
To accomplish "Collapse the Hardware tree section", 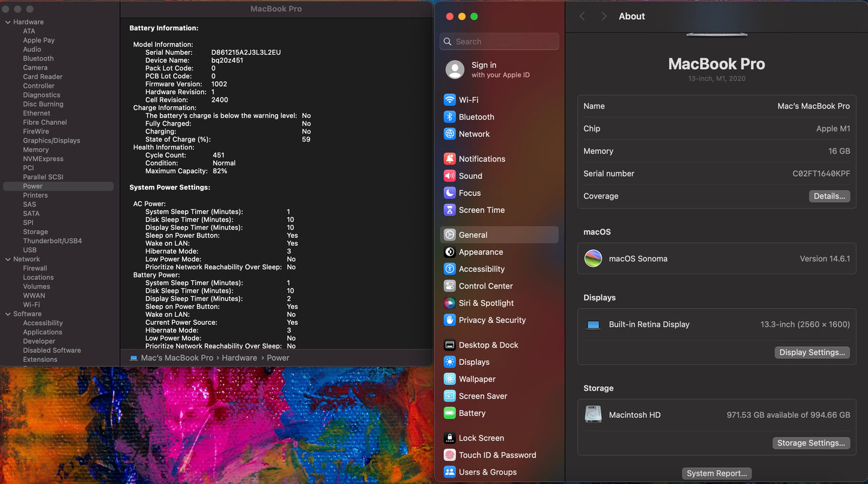I will pos(8,22).
